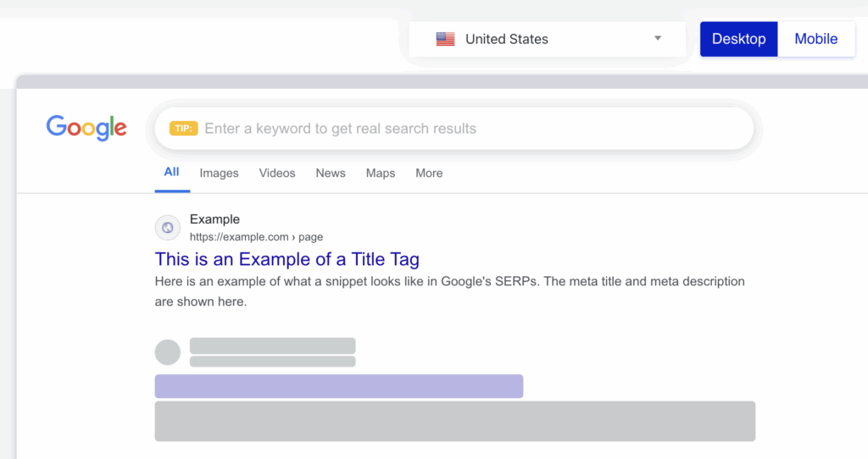Open the Videos search tab

[277, 173]
